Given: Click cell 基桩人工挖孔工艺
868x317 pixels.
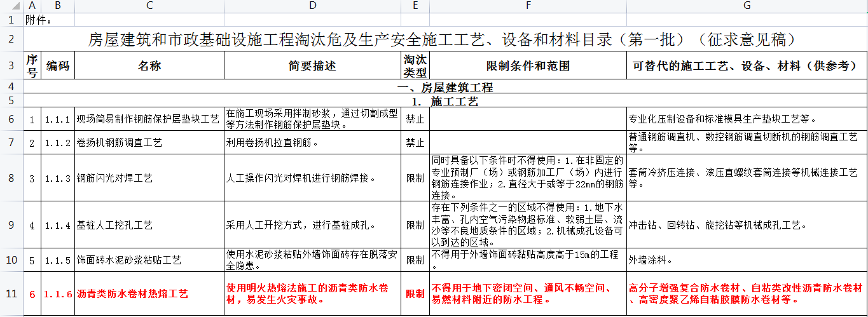Looking at the screenshot, I should click(149, 226).
